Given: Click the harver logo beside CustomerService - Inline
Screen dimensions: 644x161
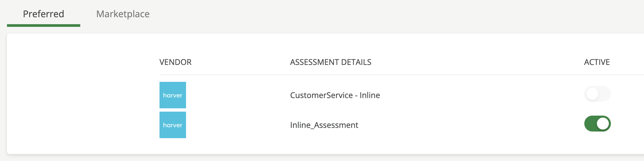Looking at the screenshot, I should pos(173,95).
